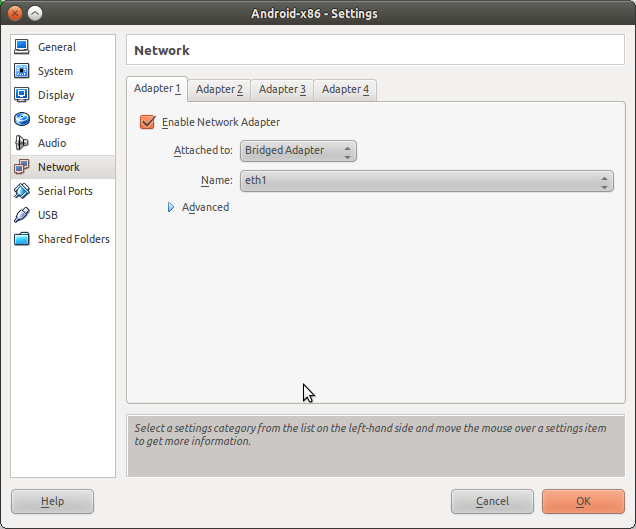The image size is (636, 529).
Task: Click the General monitor icon in sidebar
Action: (21, 47)
